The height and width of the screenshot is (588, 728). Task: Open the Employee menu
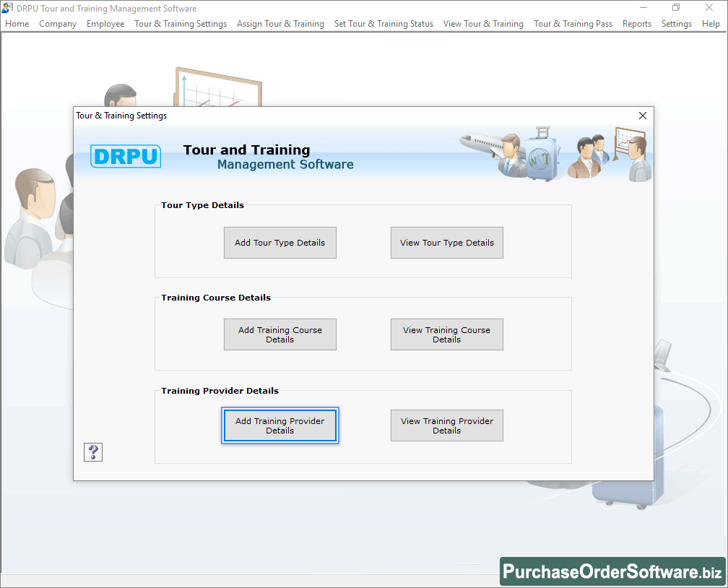coord(105,24)
